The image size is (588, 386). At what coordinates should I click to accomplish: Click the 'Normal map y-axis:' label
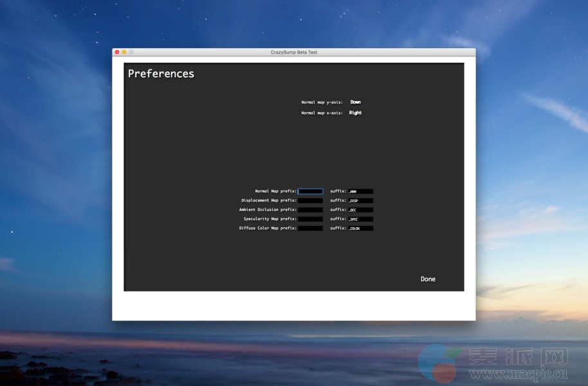point(322,102)
